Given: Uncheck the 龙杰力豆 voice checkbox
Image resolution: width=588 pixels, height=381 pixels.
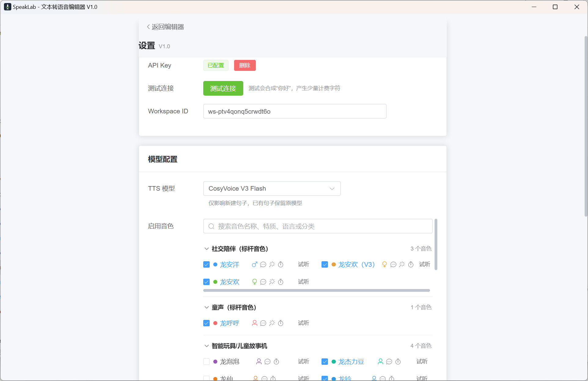Looking at the screenshot, I should [x=325, y=362].
